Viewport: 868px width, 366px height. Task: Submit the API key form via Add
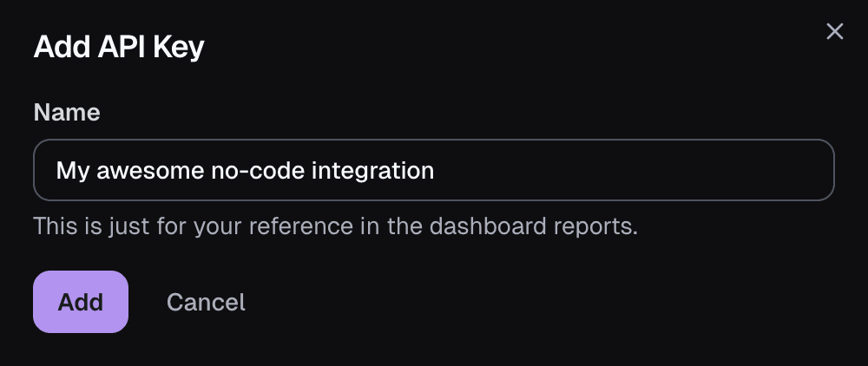click(x=81, y=302)
